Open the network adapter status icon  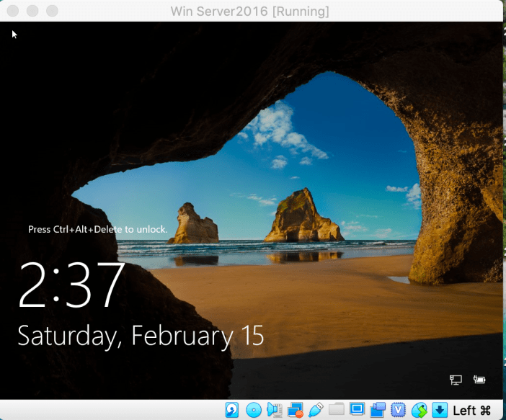pos(296,410)
